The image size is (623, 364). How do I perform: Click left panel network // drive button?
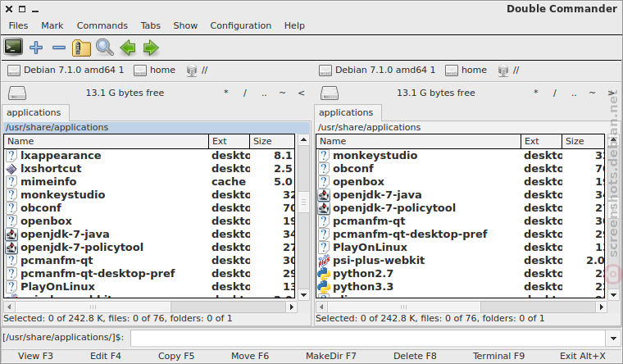click(x=198, y=71)
